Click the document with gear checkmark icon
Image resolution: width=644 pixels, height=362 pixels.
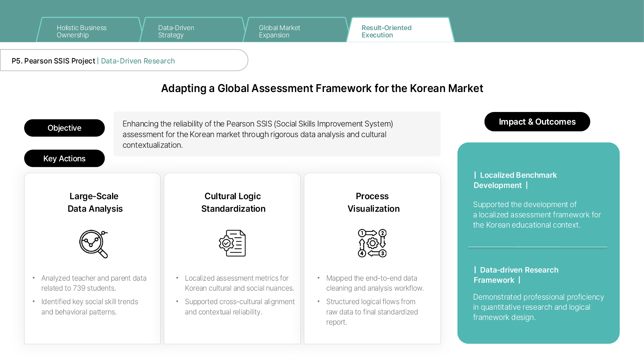[x=232, y=243]
